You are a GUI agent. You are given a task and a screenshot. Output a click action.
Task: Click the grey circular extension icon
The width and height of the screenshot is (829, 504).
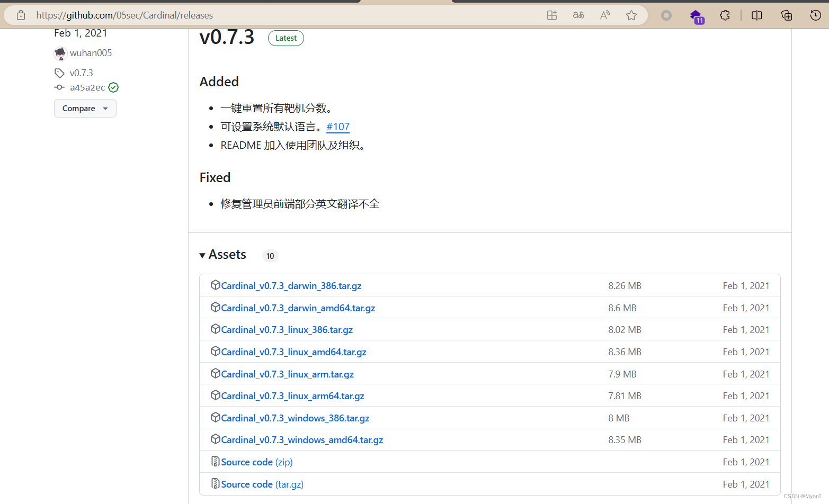666,15
